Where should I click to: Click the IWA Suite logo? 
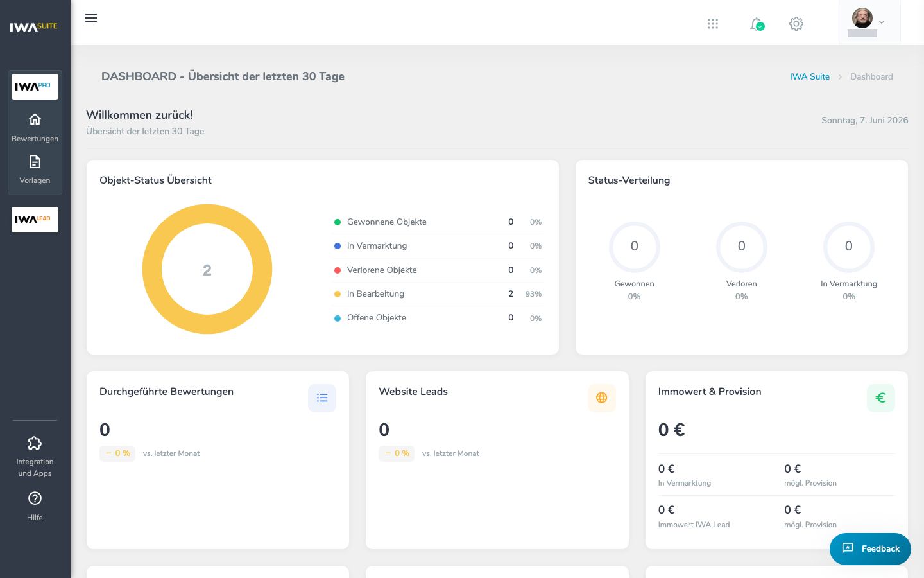pyautogui.click(x=34, y=27)
